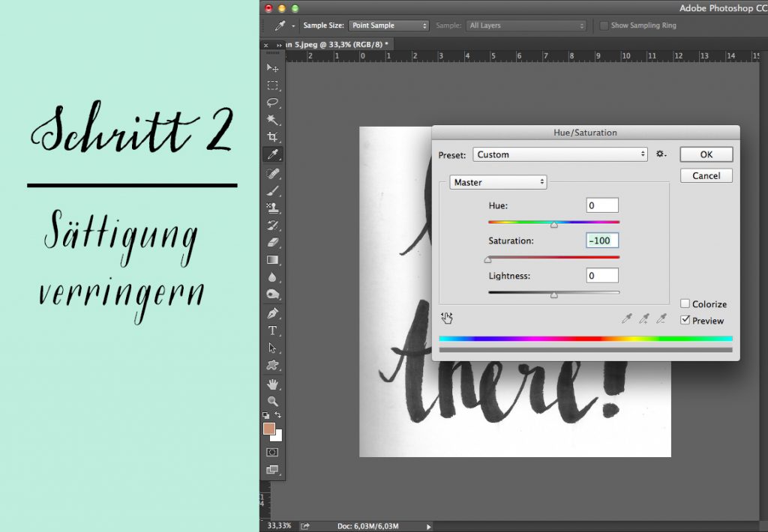
Task: Select the Crop tool
Action: click(x=272, y=137)
